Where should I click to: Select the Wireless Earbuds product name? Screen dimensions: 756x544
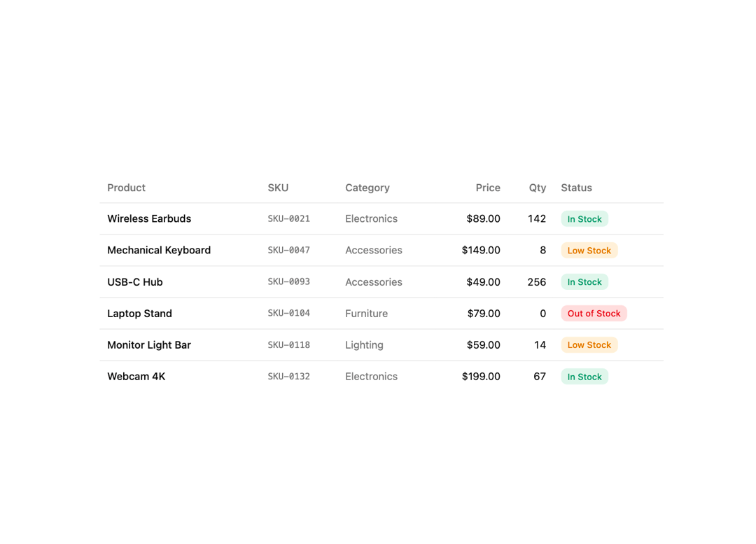click(149, 218)
